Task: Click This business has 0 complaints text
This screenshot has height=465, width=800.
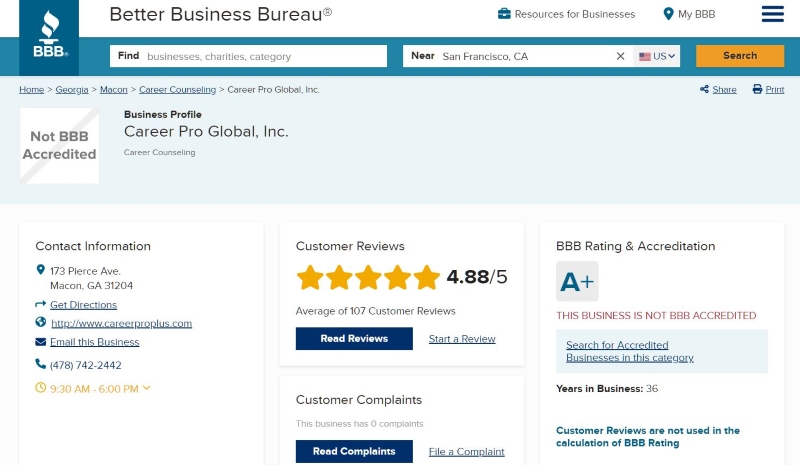Action: point(360,424)
